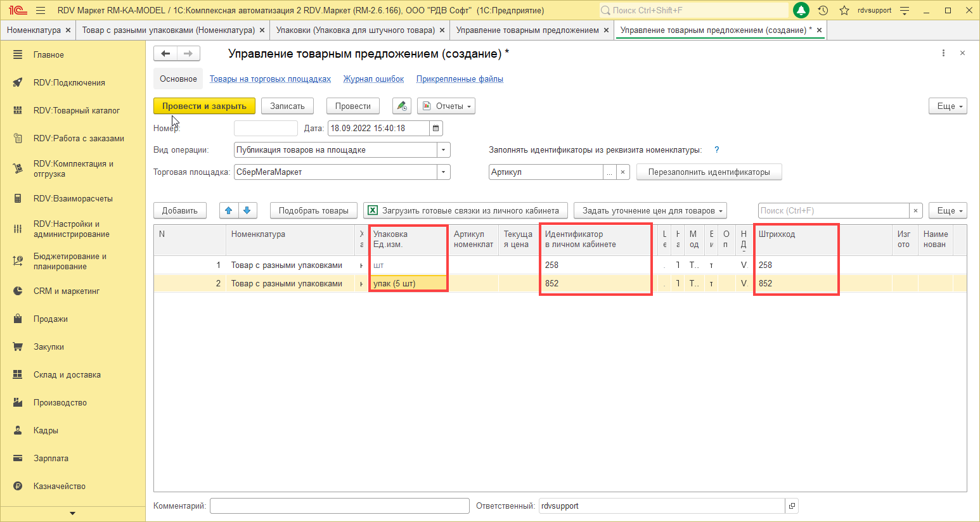Open the calendar picker beside the date
The width and height of the screenshot is (980, 522).
click(435, 128)
